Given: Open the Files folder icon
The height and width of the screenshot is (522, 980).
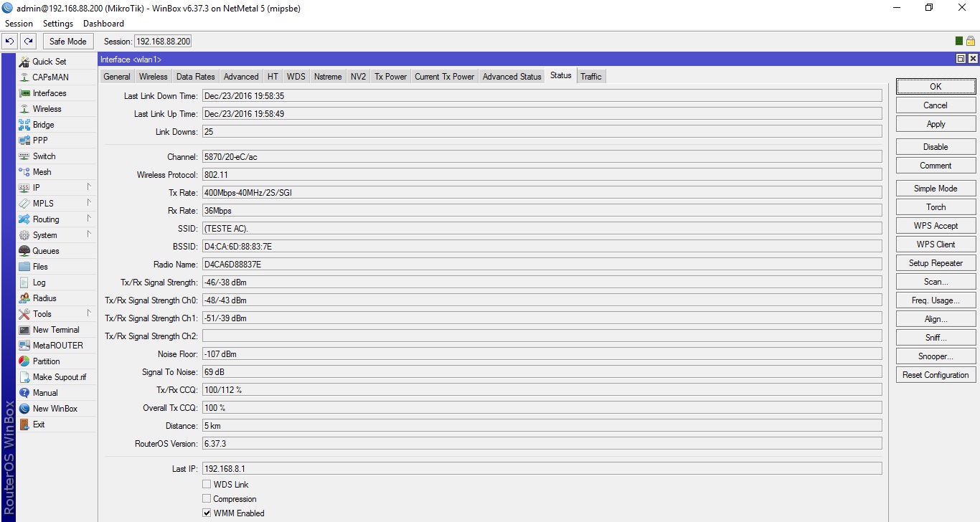Looking at the screenshot, I should (24, 267).
